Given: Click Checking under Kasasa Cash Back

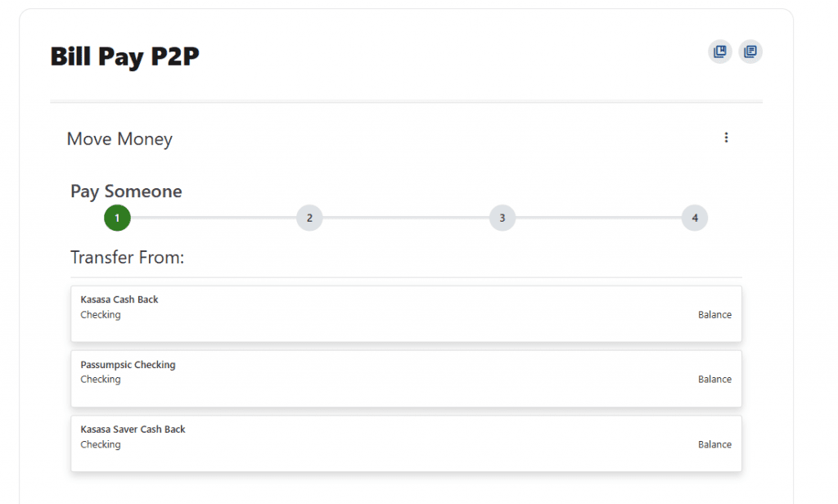Looking at the screenshot, I should 101,315.
